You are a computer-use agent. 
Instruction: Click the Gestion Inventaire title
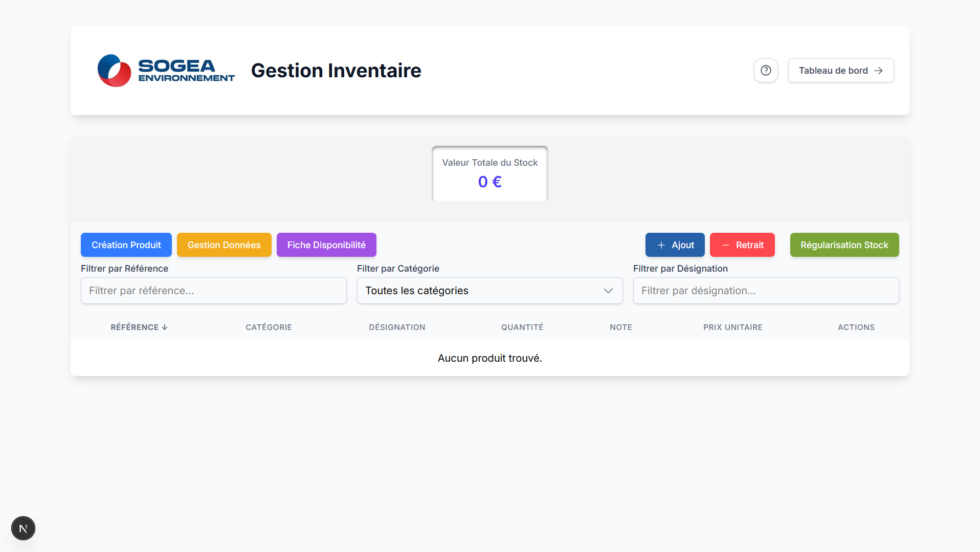click(x=336, y=71)
